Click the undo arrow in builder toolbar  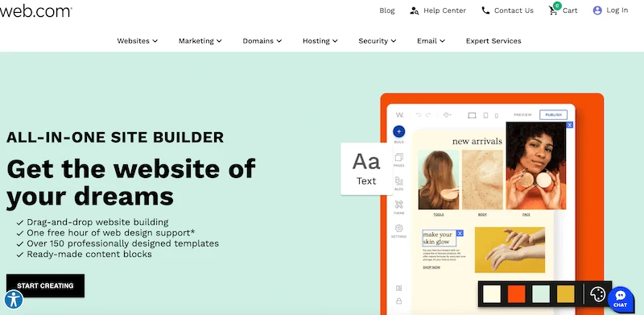coord(419,114)
